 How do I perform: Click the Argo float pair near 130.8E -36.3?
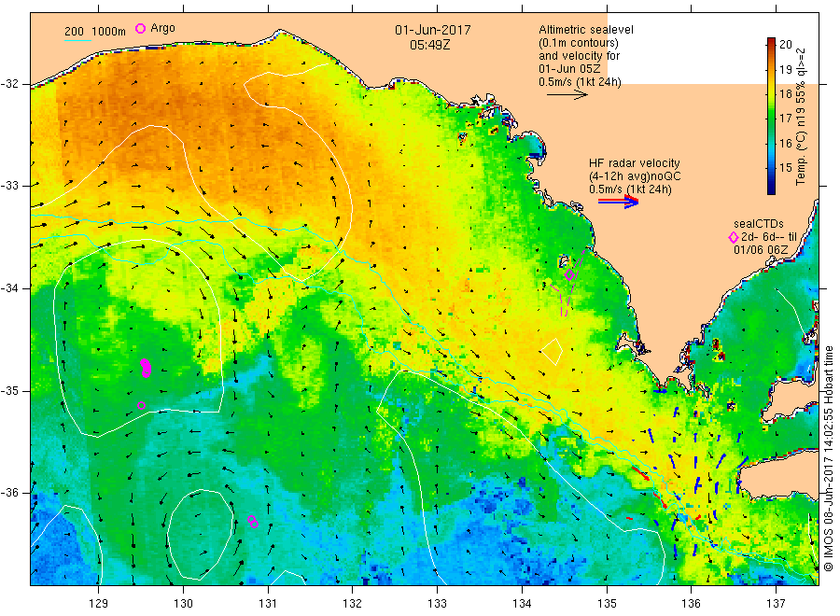[x=253, y=522]
